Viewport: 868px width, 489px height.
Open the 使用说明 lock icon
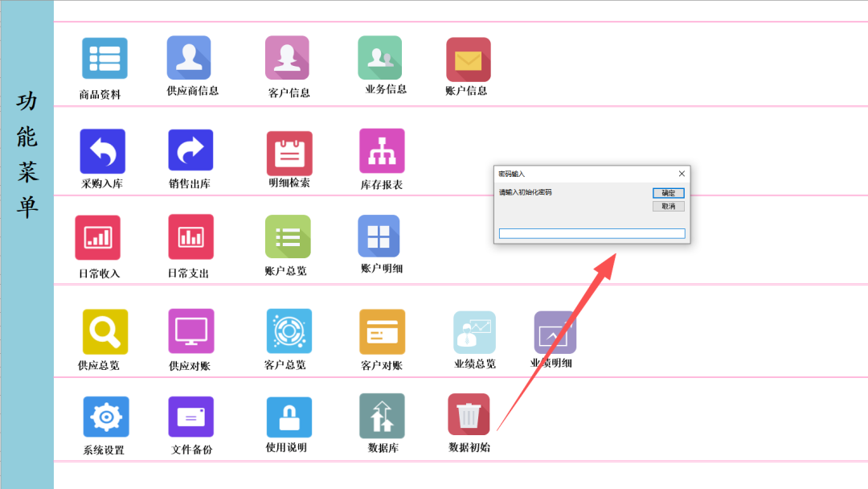pyautogui.click(x=289, y=417)
